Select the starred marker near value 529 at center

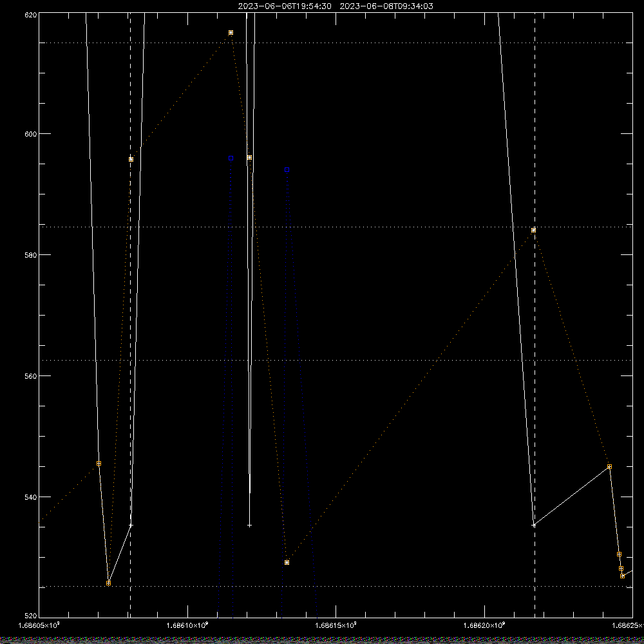tap(287, 562)
